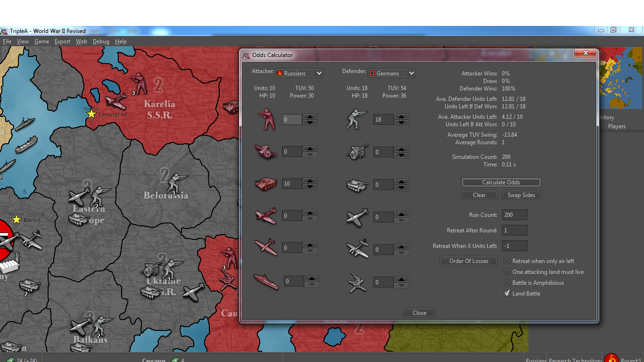Click the Retreat When X Units Left field
The width and height of the screenshot is (644, 362).
coord(514,246)
